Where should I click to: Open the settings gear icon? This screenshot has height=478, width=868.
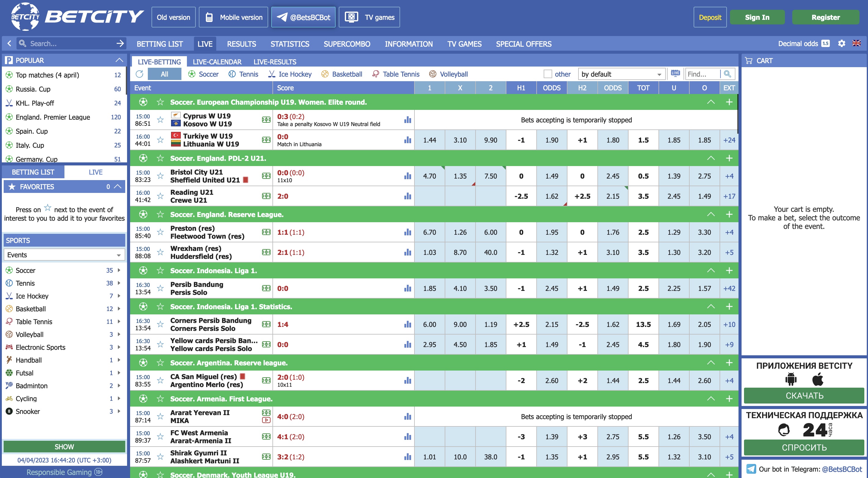tap(841, 43)
